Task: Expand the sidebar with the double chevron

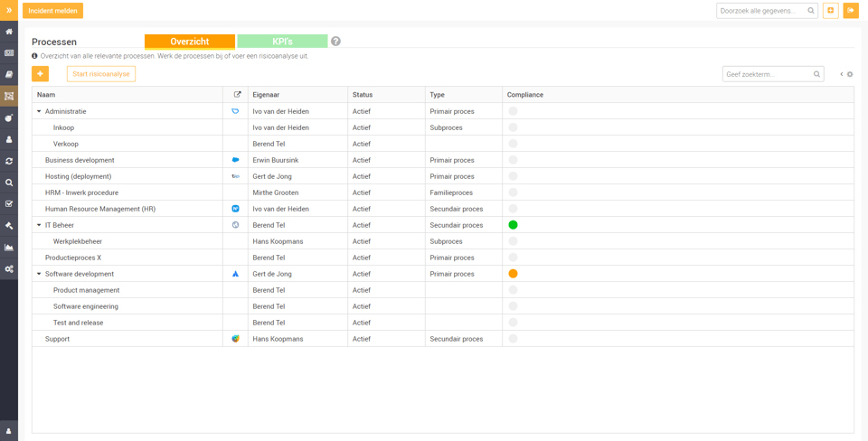Action: pos(9,10)
